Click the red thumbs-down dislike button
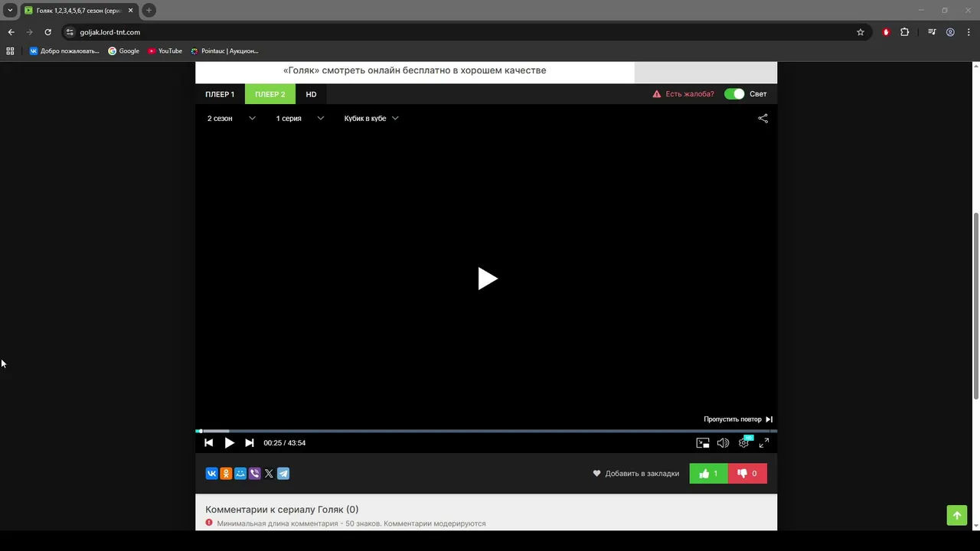Image resolution: width=980 pixels, height=551 pixels. (x=747, y=474)
